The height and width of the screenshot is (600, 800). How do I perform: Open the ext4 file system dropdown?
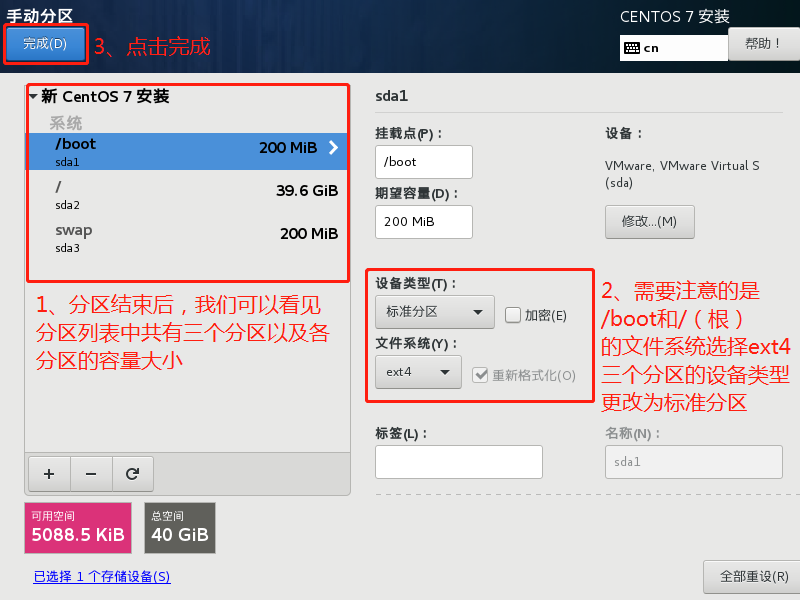coord(418,372)
